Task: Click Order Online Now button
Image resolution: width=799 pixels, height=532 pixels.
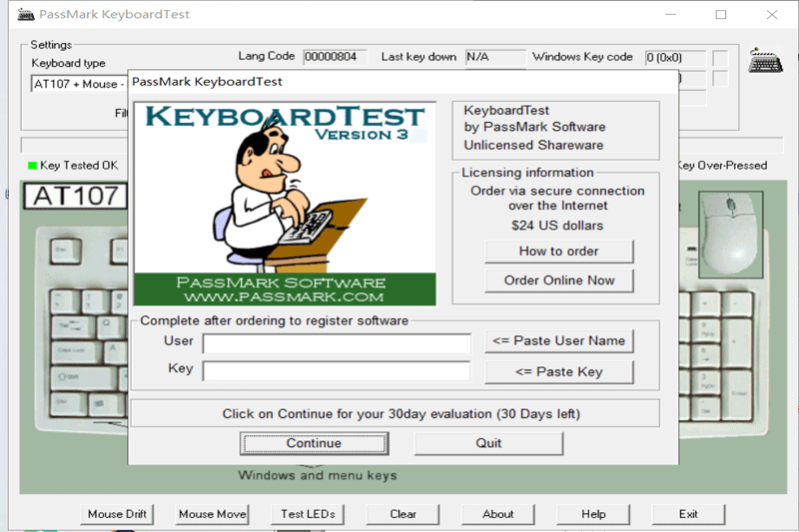Action: [x=559, y=280]
